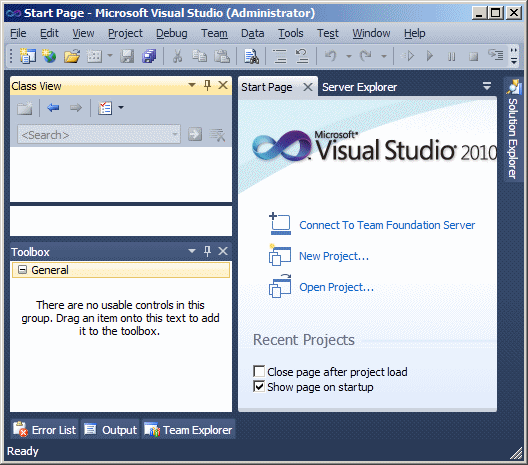Uncheck Show page on startup checkbox
The image size is (528, 465).
coord(259,387)
